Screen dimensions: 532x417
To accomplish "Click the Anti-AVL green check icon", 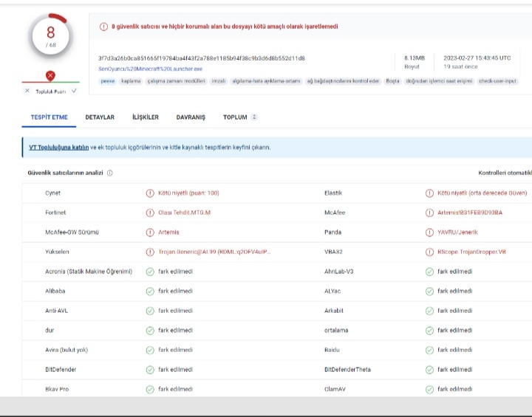I will pos(150,311).
